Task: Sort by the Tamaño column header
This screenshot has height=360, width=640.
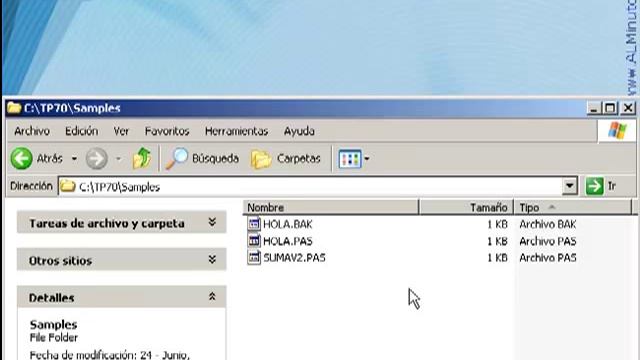Action: coord(467,207)
